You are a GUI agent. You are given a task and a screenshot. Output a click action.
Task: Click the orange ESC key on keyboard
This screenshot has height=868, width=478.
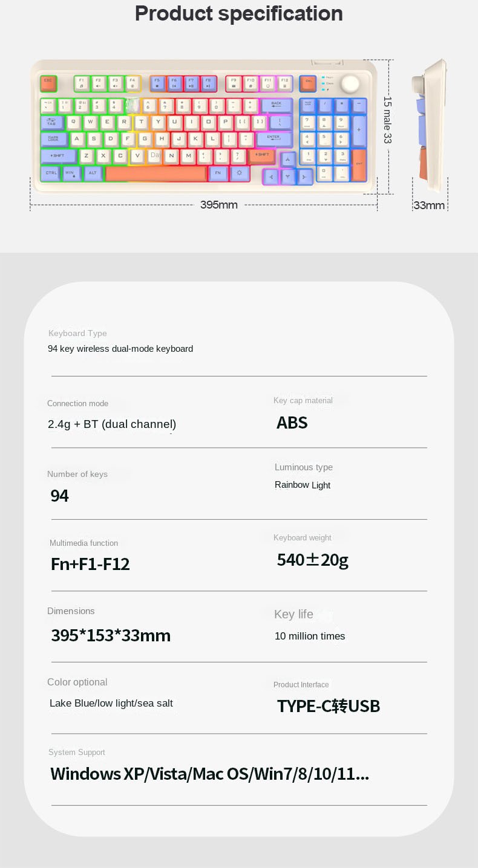coord(48,83)
